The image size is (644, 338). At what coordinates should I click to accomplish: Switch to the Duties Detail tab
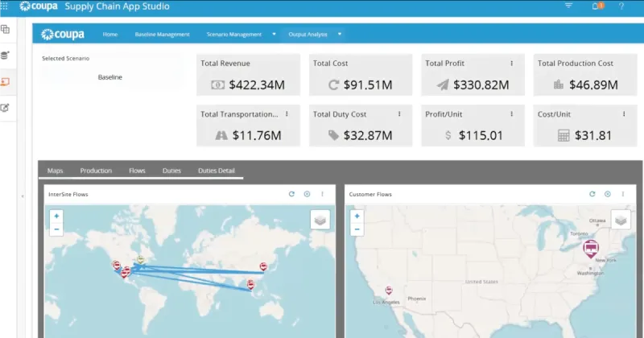click(x=216, y=171)
